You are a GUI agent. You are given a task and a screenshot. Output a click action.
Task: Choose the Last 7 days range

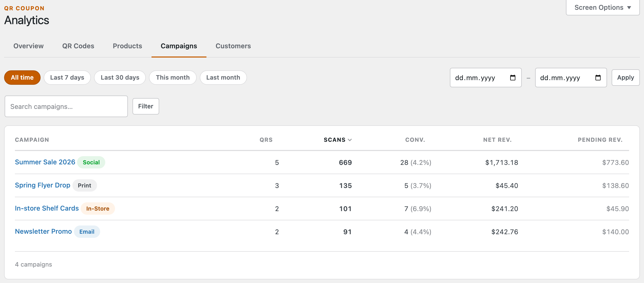coord(67,78)
